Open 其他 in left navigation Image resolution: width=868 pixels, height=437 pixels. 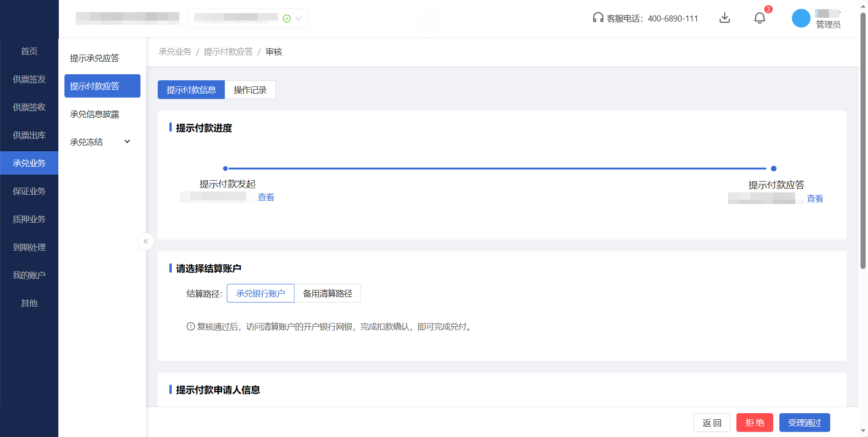tap(29, 303)
